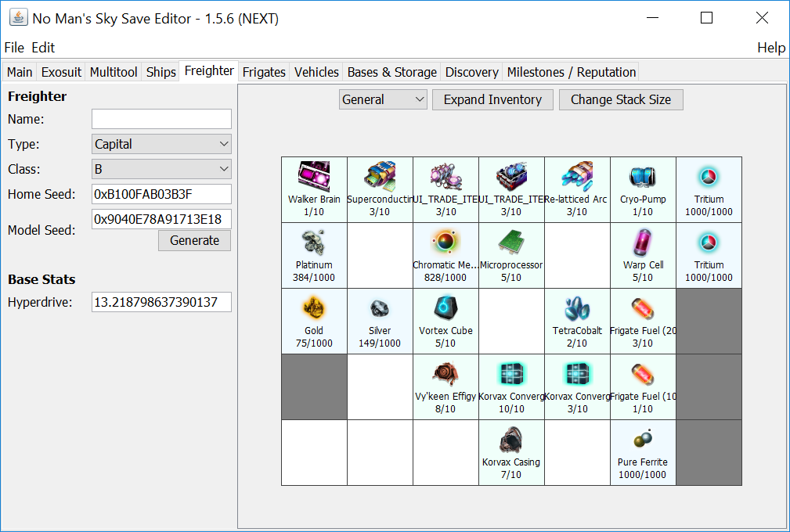Click the Generate seed button
790x532 pixels.
(x=194, y=241)
